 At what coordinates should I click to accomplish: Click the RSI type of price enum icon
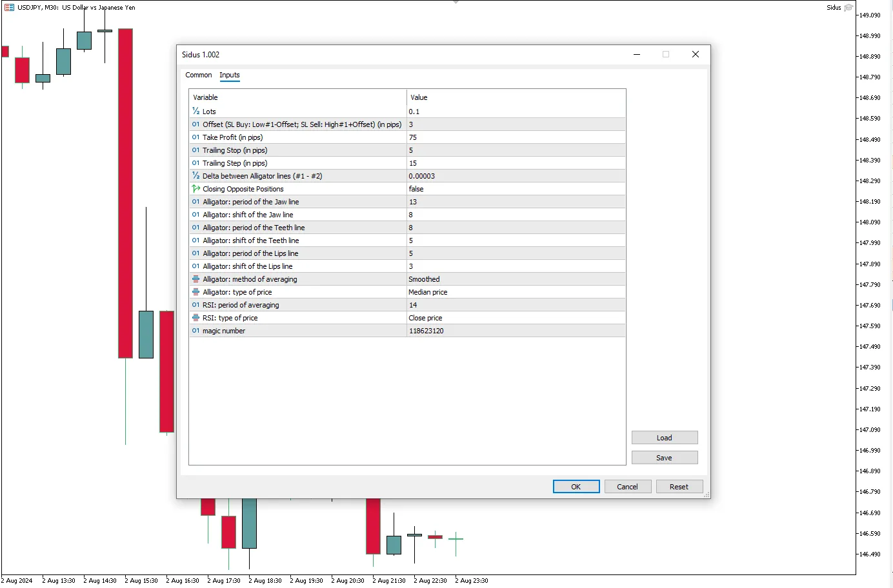click(196, 318)
